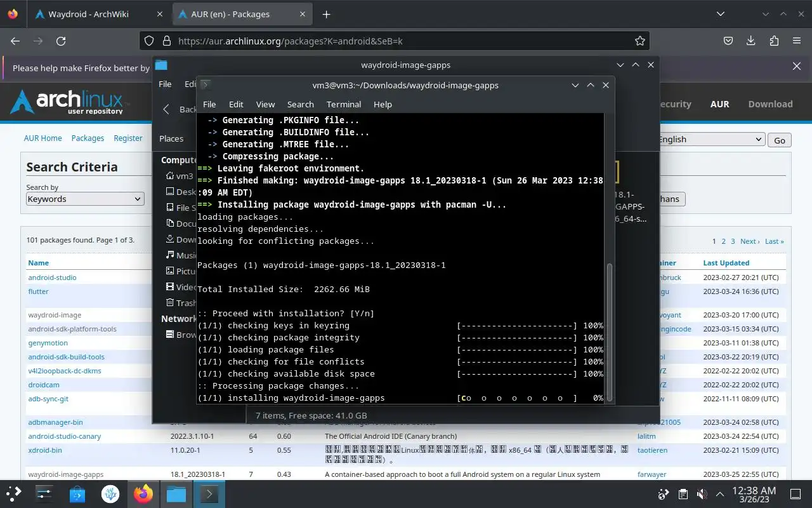Image resolution: width=812 pixels, height=508 pixels.
Task: Open the Register link
Action: click(x=128, y=138)
